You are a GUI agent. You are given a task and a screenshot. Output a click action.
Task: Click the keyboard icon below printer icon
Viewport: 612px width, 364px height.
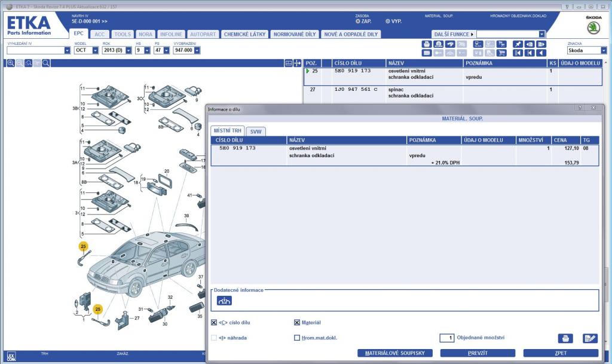(x=427, y=53)
